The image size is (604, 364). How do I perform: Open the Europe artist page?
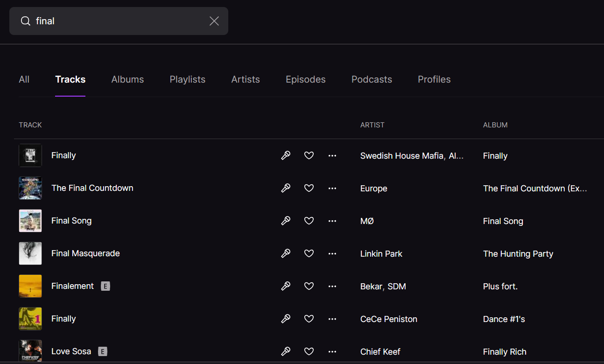(x=374, y=189)
